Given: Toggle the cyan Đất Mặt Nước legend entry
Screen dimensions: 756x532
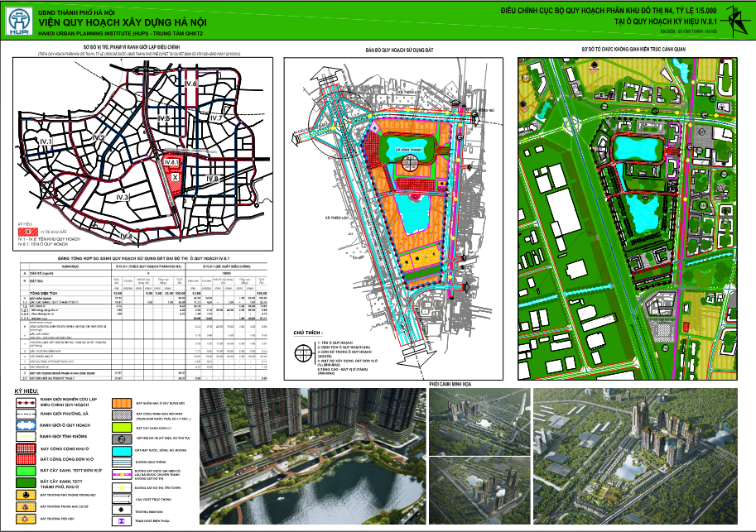Looking at the screenshot, I should pyautogui.click(x=122, y=451).
